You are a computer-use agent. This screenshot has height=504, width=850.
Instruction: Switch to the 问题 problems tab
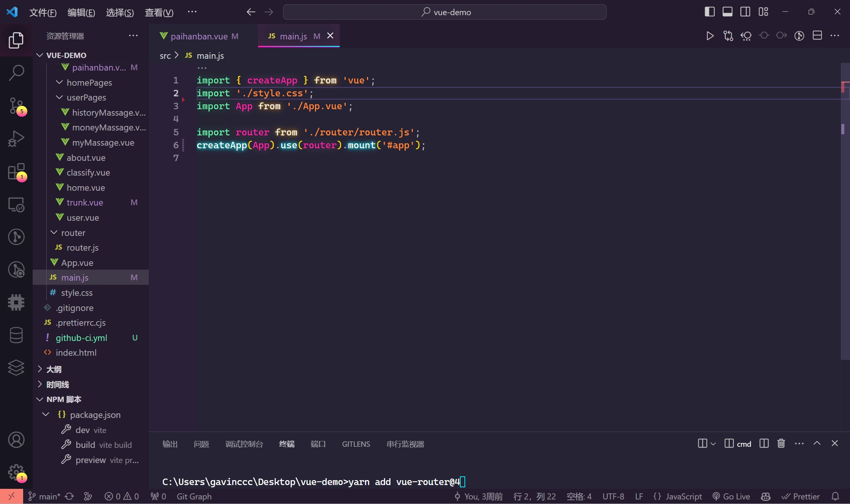tap(201, 444)
